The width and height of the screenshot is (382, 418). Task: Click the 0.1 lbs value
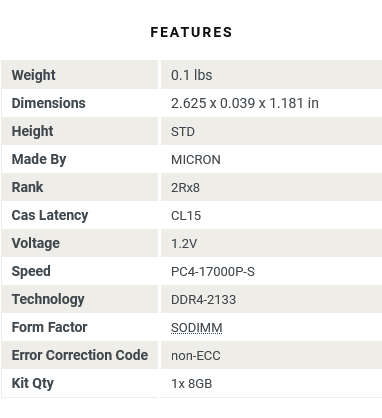click(x=191, y=75)
